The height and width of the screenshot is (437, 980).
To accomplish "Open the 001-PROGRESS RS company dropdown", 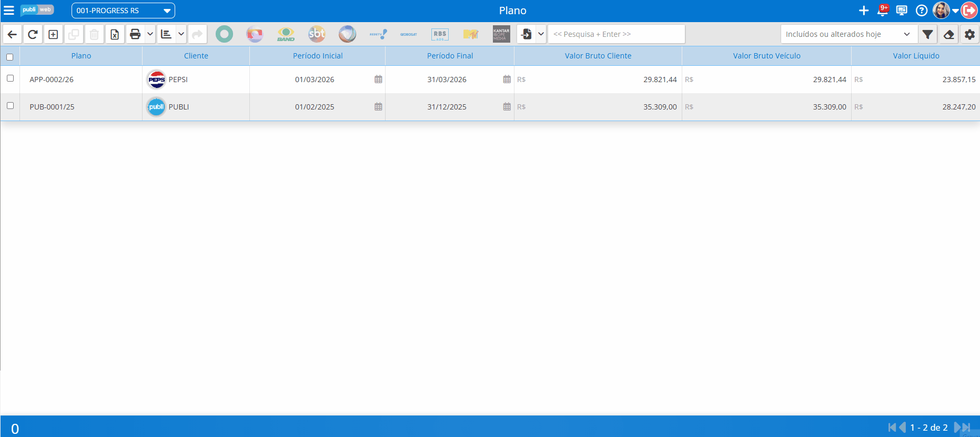I will [123, 11].
